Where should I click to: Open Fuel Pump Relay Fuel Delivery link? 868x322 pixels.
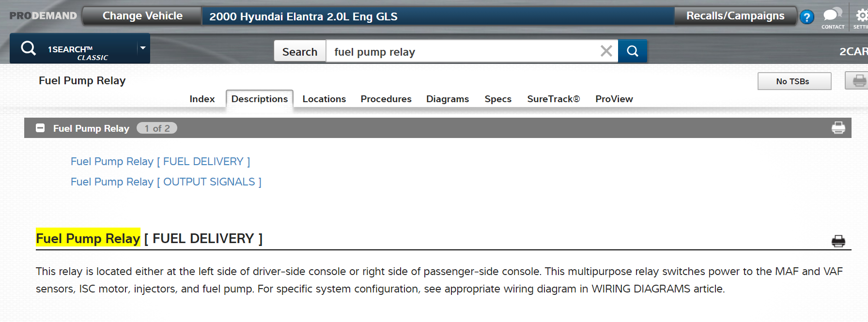(160, 161)
